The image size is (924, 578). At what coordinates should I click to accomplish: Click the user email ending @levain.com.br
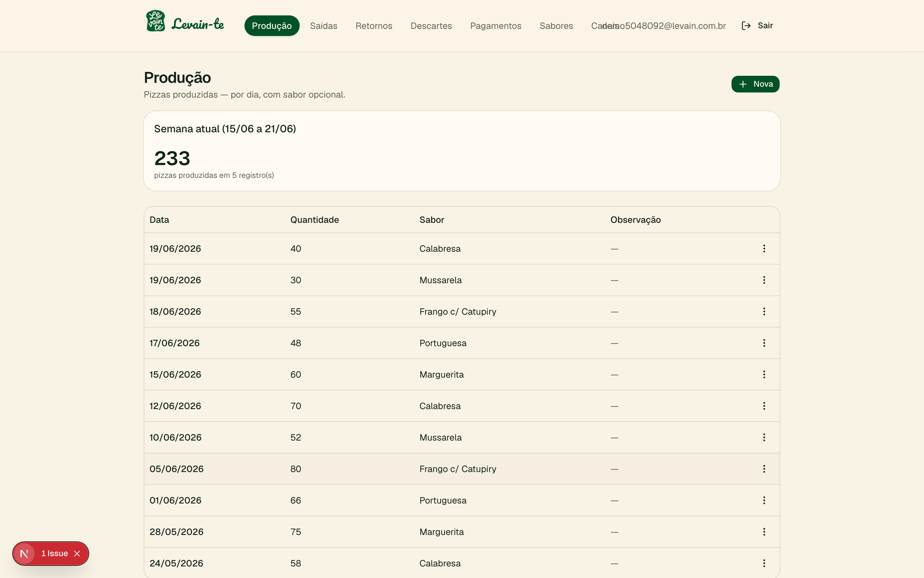click(664, 26)
